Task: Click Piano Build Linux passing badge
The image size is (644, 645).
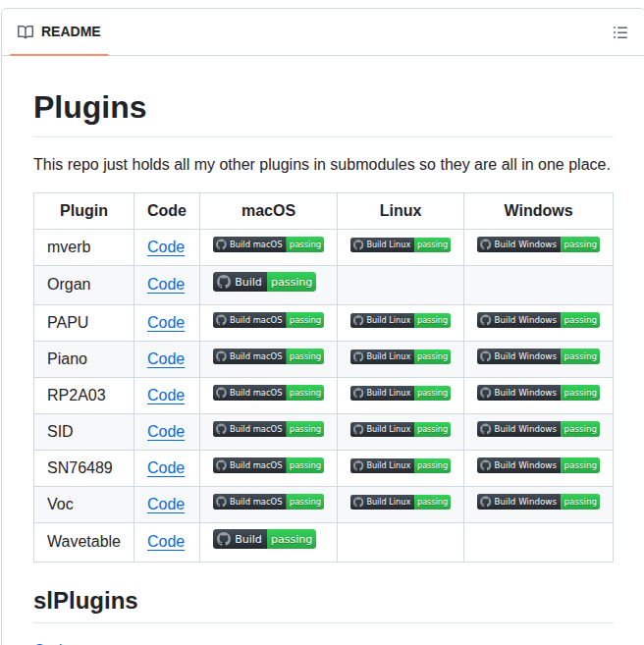Action: point(401,356)
